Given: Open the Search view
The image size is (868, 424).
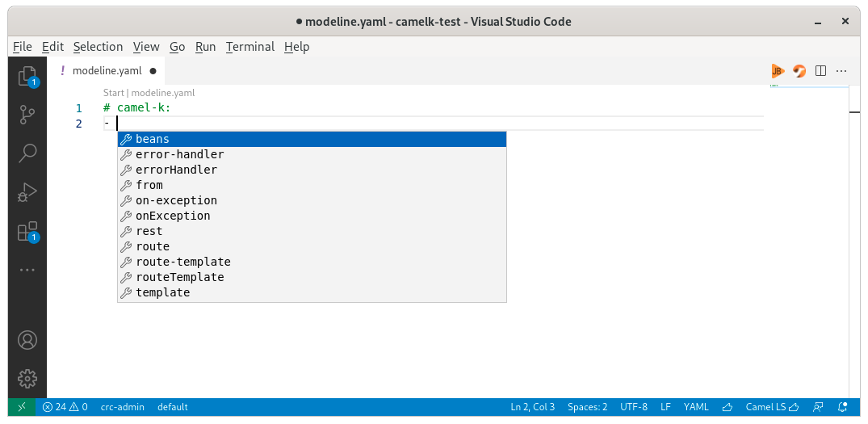Looking at the screenshot, I should tap(27, 153).
